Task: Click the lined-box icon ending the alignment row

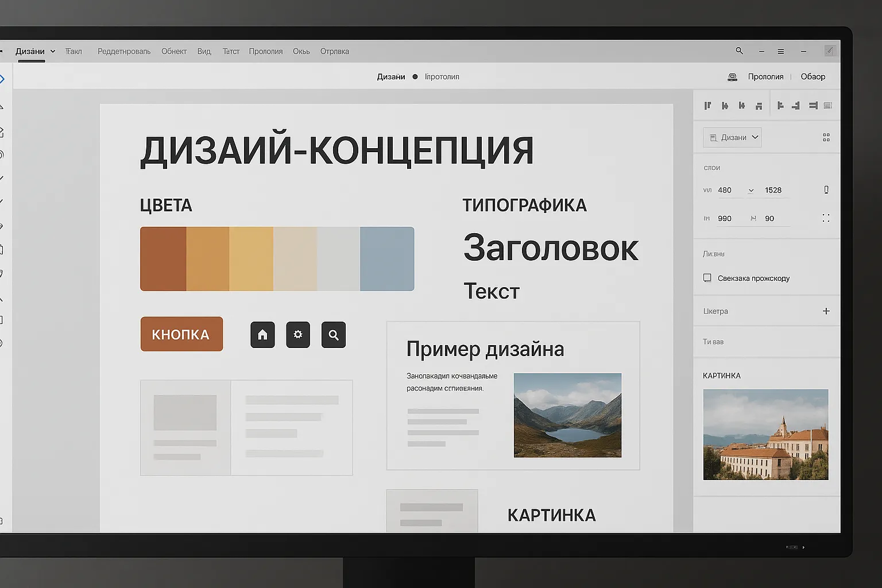Action: [827, 106]
